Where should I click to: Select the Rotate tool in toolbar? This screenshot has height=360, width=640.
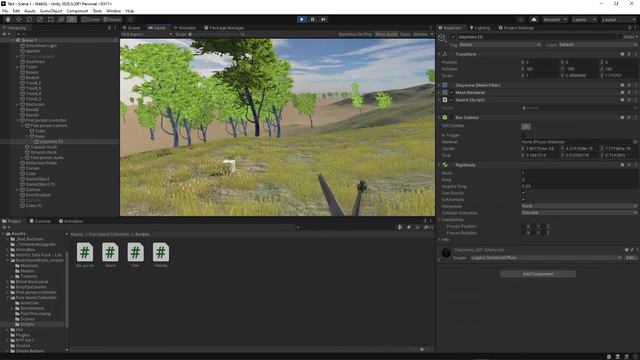[29, 19]
